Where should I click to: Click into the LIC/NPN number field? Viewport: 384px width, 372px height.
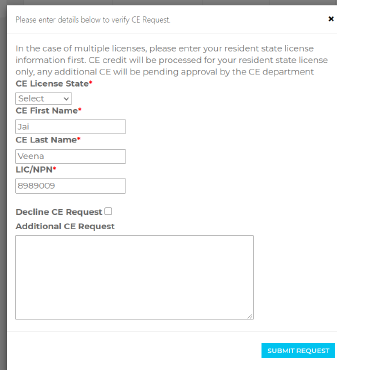[70, 186]
